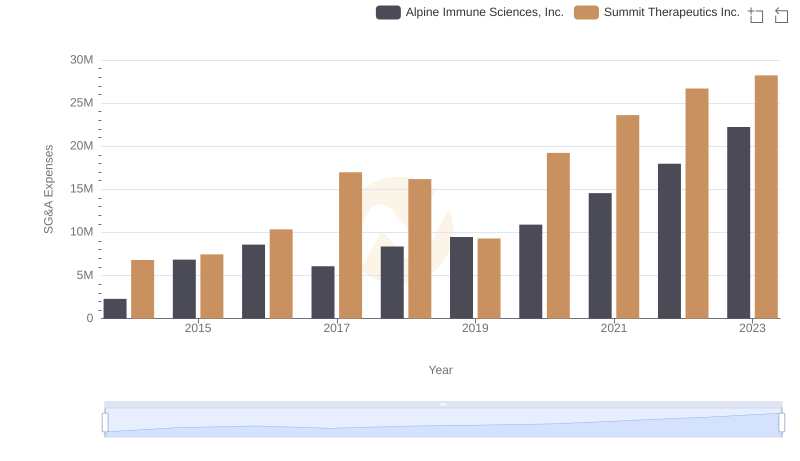Click the 30M y-axis label
Image resolution: width=800 pixels, height=461 pixels.
tap(82, 60)
